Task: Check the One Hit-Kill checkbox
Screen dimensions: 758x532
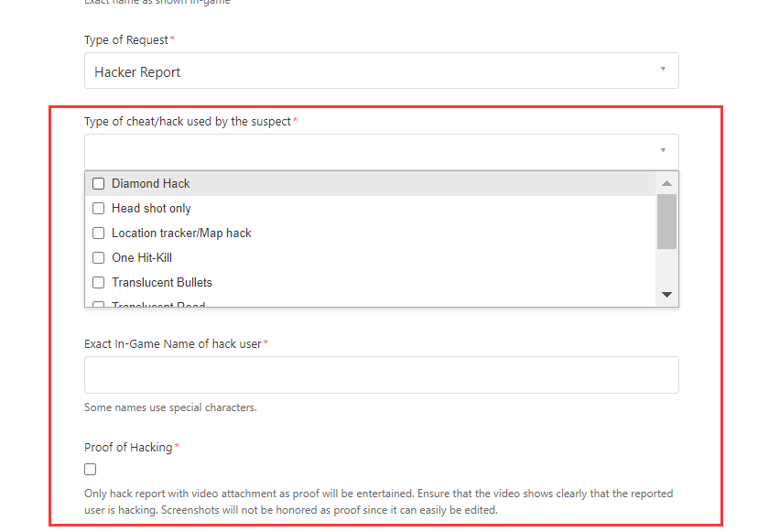Action: (98, 257)
